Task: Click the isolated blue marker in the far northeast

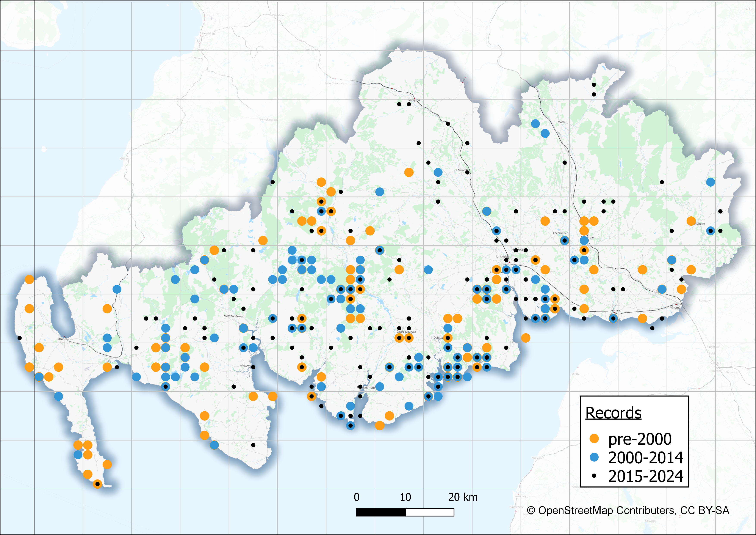Action: (711, 182)
